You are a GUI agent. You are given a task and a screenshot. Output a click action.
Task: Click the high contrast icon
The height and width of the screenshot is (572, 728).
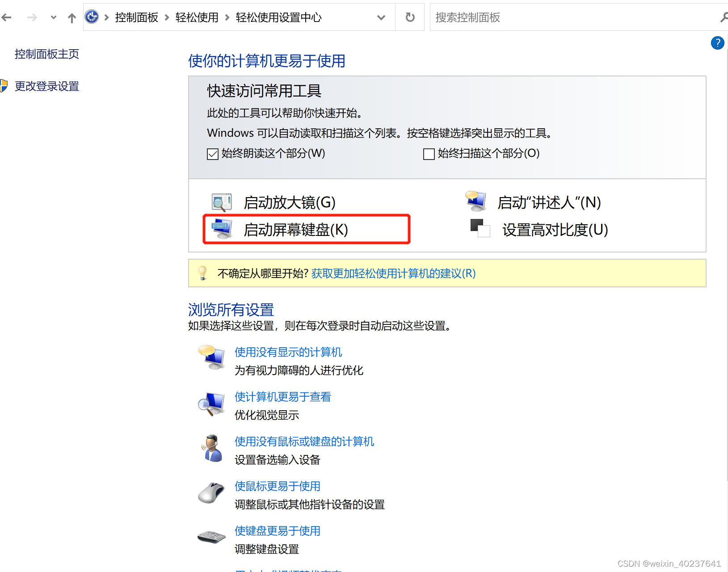[480, 228]
